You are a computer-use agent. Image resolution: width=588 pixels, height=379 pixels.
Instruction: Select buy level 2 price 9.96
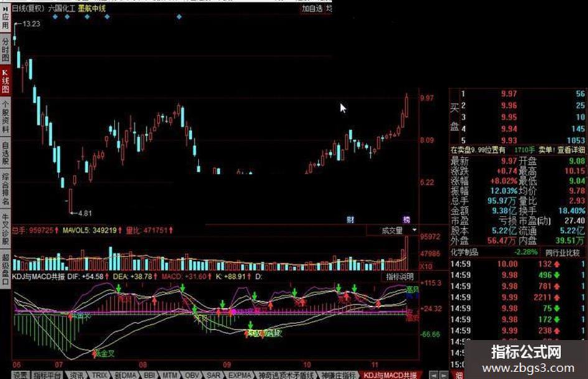click(x=509, y=105)
